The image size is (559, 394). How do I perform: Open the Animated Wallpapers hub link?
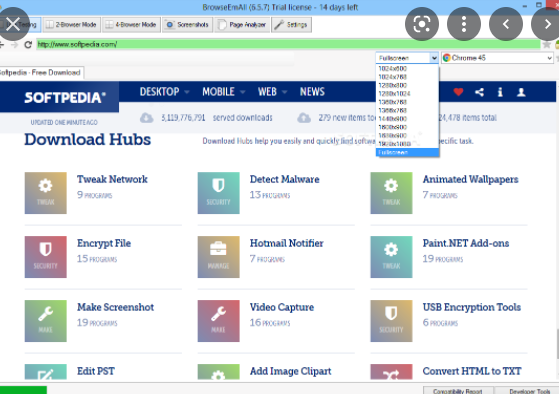click(x=471, y=179)
